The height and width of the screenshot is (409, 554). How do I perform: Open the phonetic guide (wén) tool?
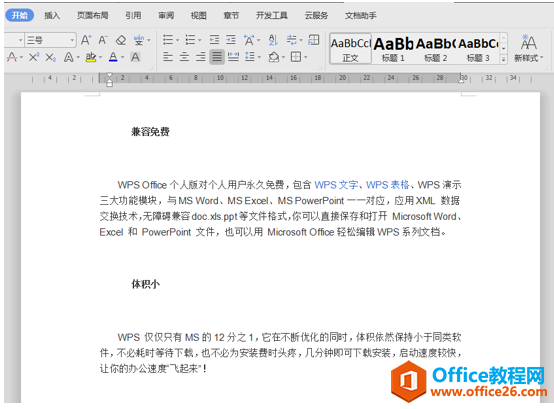[139, 40]
